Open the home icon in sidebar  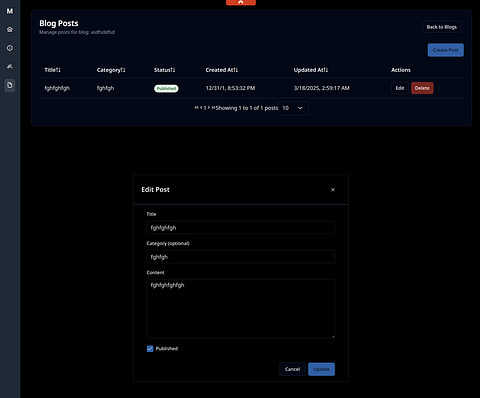tap(10, 29)
